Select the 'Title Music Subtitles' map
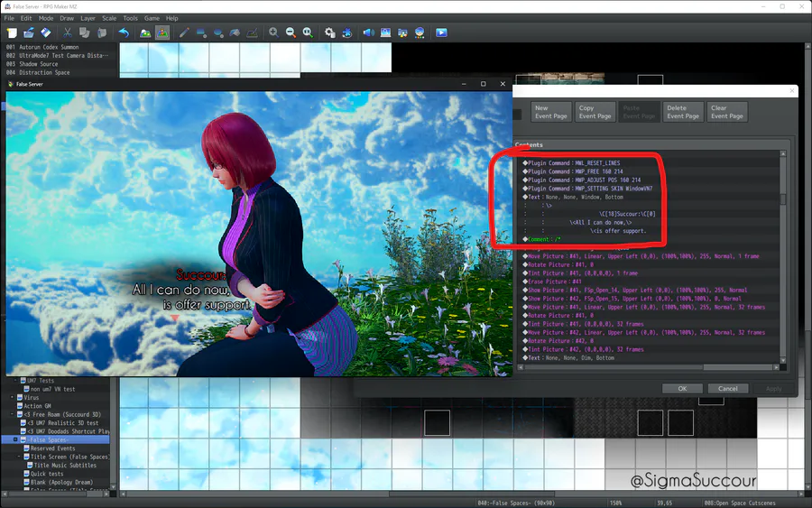812x508 pixels. (65, 465)
